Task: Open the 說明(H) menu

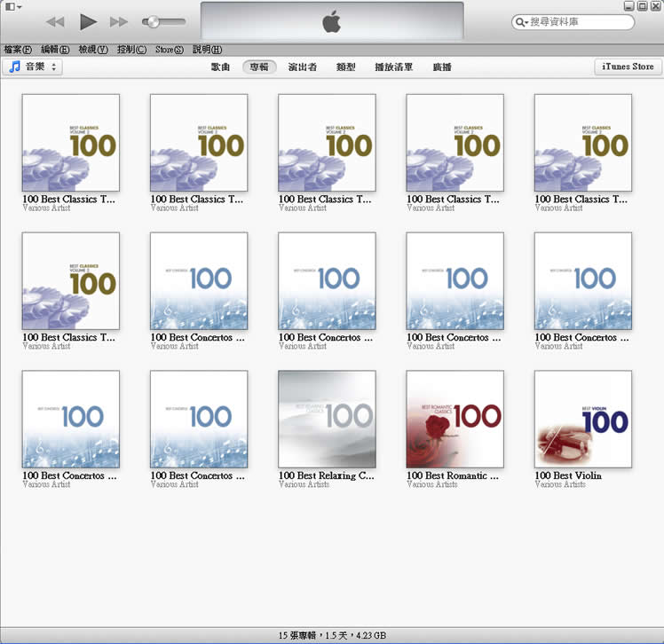Action: tap(208, 50)
